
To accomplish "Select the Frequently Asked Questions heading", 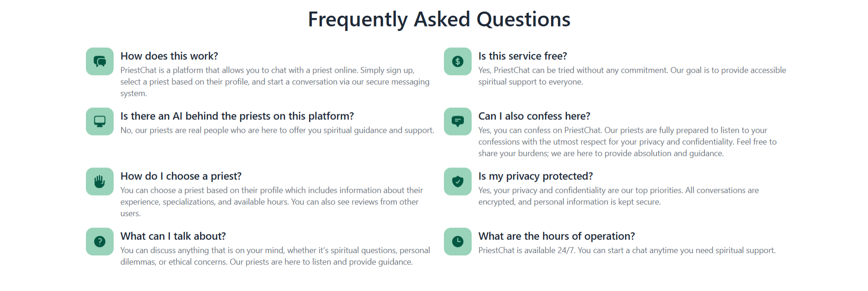I will point(439,19).
